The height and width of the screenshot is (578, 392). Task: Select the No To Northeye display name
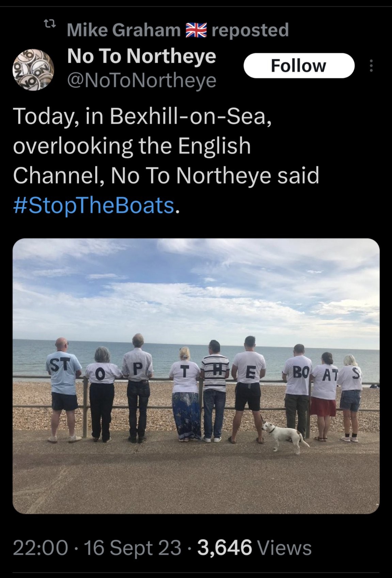click(x=142, y=56)
